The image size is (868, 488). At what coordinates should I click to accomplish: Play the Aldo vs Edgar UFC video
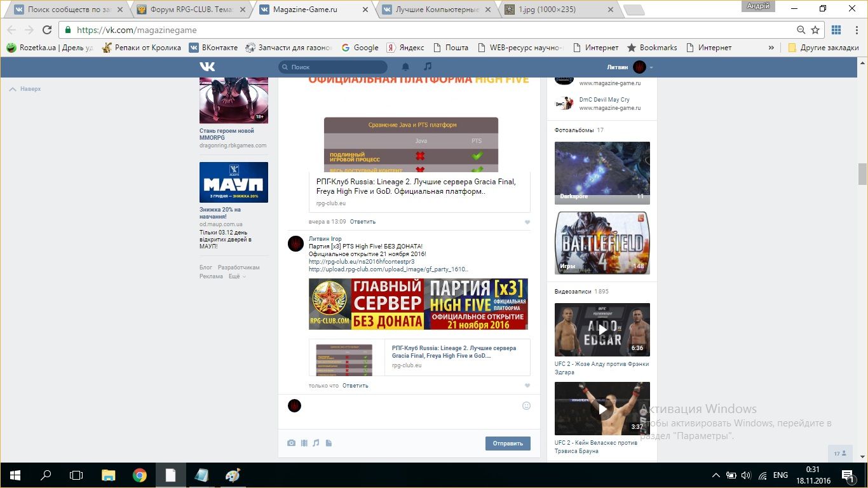[x=602, y=329]
